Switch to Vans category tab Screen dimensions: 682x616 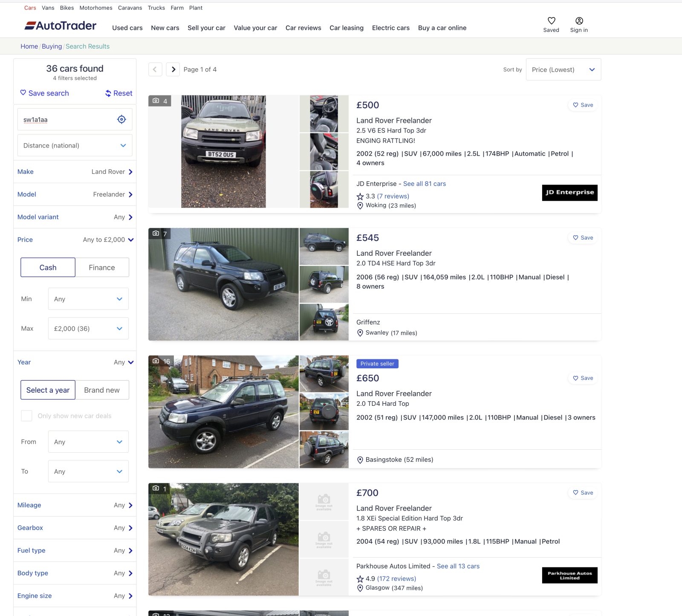point(48,8)
